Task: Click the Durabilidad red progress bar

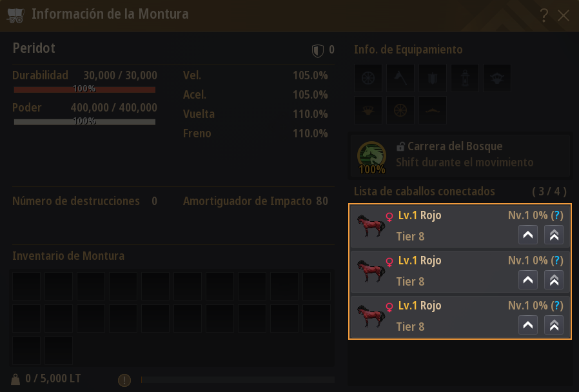Action: [84, 90]
